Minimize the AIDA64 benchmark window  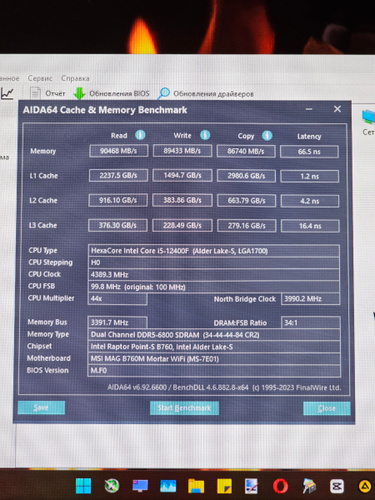pos(309,109)
